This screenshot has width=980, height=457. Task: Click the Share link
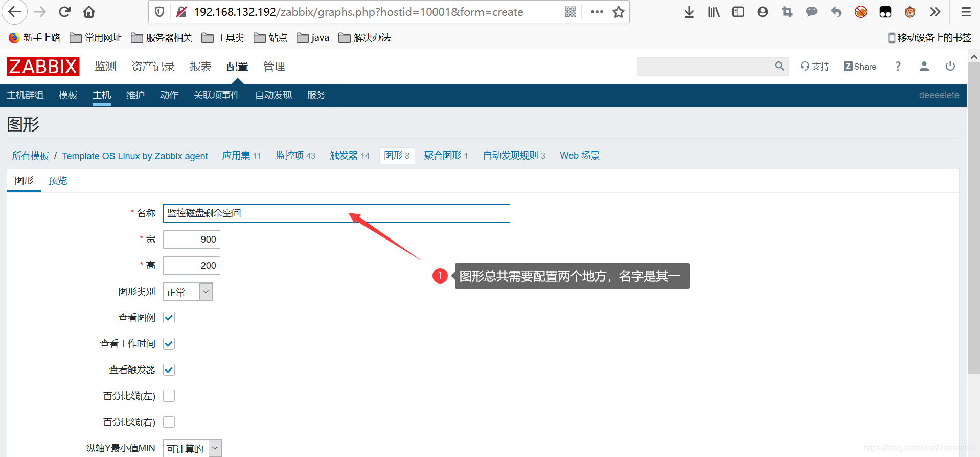tap(860, 67)
